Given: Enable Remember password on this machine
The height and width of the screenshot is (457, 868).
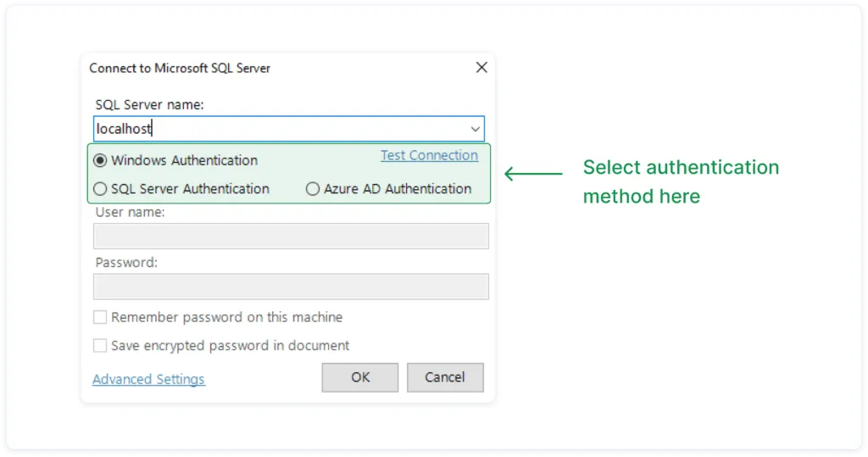Looking at the screenshot, I should click(x=100, y=317).
